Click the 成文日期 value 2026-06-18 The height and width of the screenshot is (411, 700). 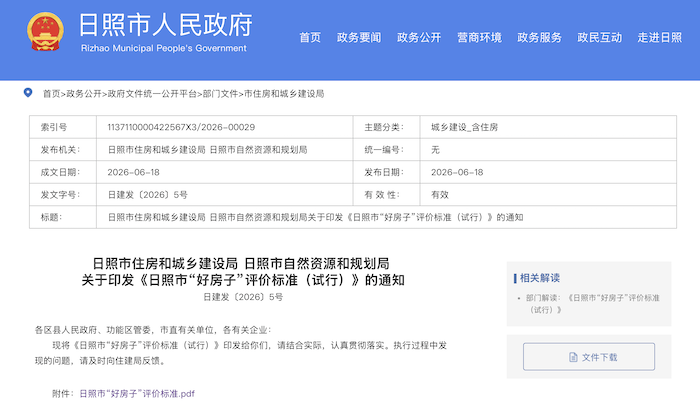coord(133,172)
